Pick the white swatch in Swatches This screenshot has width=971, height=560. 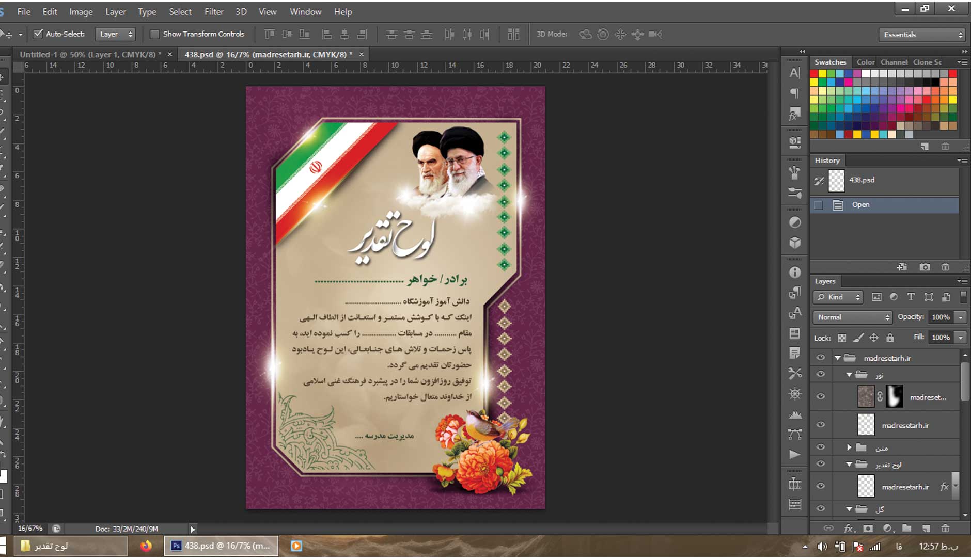[866, 74]
